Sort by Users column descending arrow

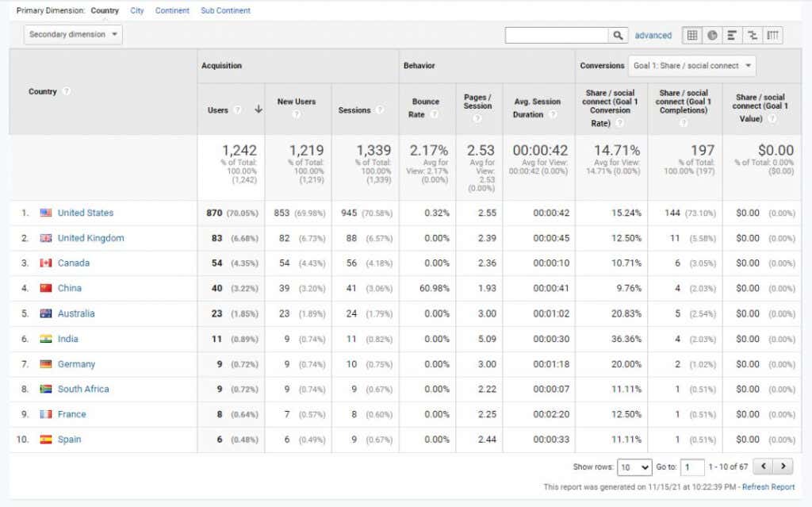pyautogui.click(x=258, y=109)
